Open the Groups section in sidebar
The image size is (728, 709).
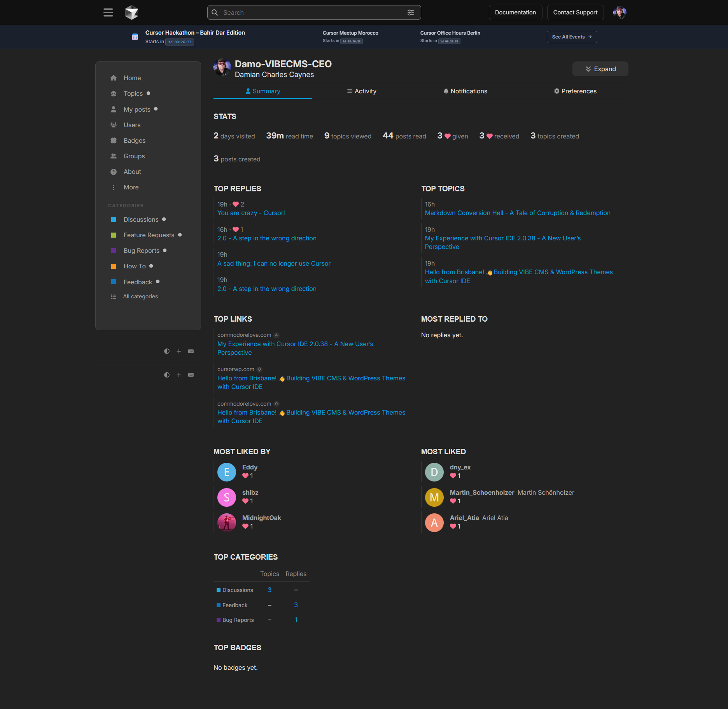click(x=134, y=156)
